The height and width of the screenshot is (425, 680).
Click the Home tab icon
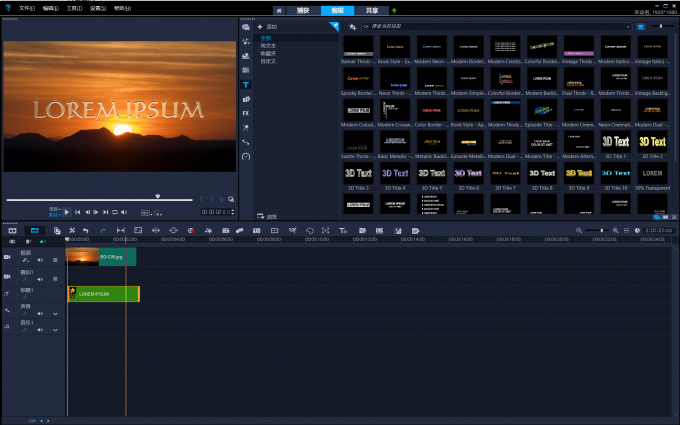(x=279, y=10)
